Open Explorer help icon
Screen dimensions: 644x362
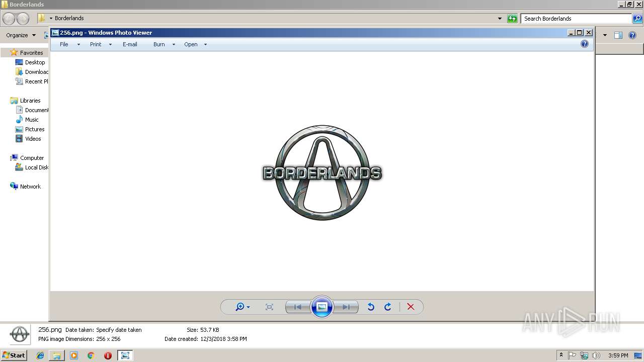(x=633, y=35)
